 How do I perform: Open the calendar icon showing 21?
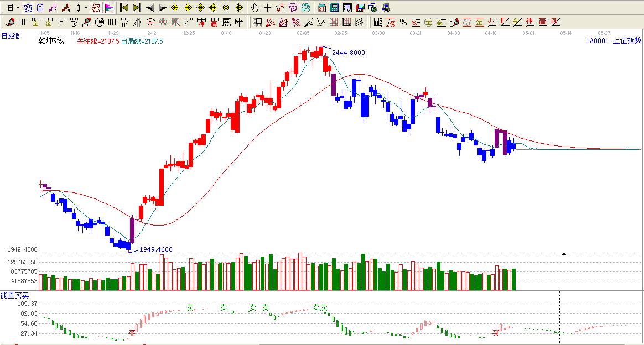pyautogui.click(x=322, y=8)
